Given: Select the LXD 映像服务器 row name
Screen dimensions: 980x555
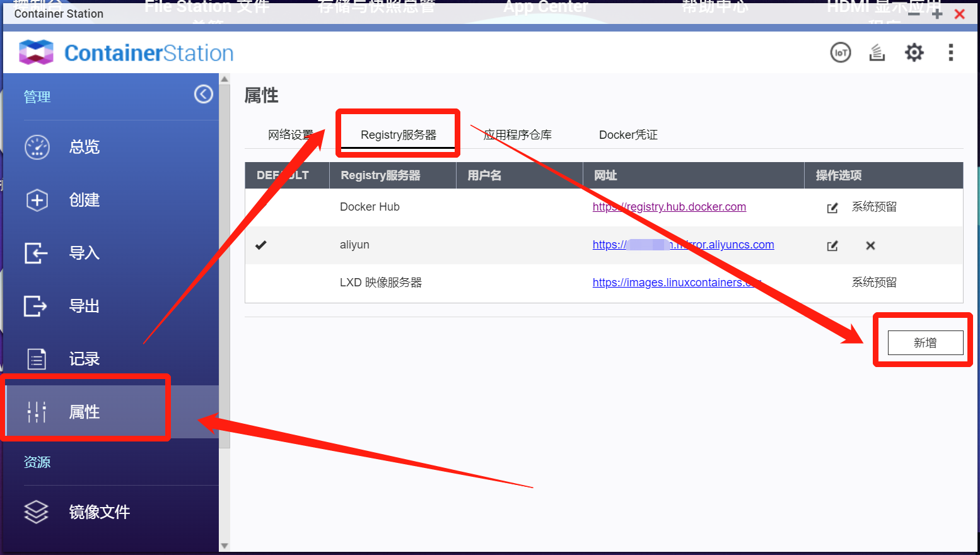Looking at the screenshot, I should click(381, 283).
